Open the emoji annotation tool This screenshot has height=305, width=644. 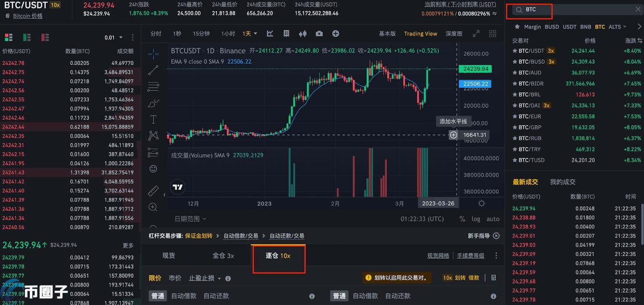tap(153, 169)
